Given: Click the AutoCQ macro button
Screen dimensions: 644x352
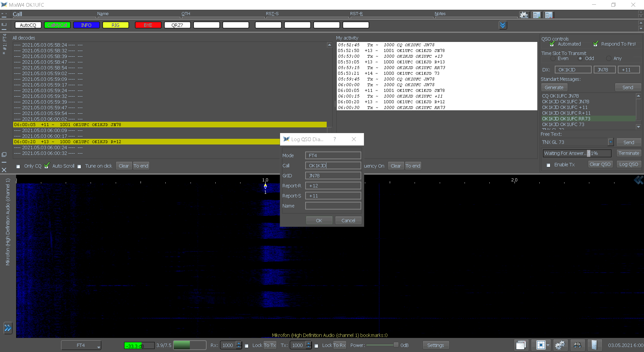Looking at the screenshot, I should coord(28,25).
